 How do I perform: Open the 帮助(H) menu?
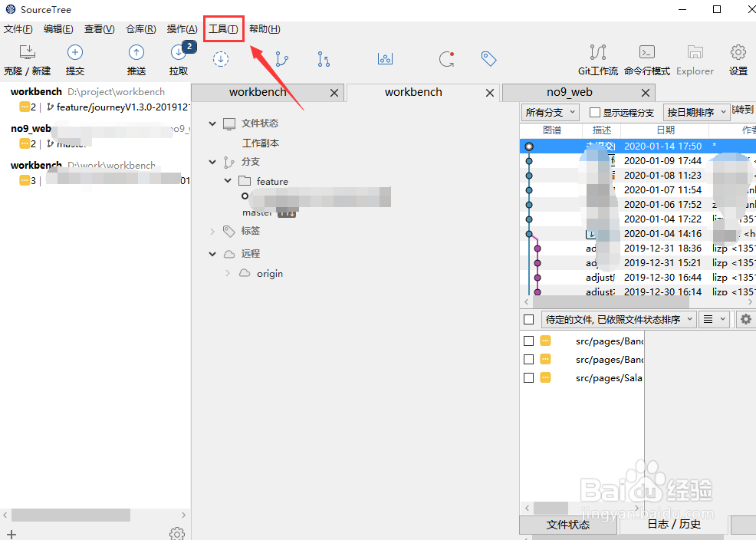[x=265, y=29]
